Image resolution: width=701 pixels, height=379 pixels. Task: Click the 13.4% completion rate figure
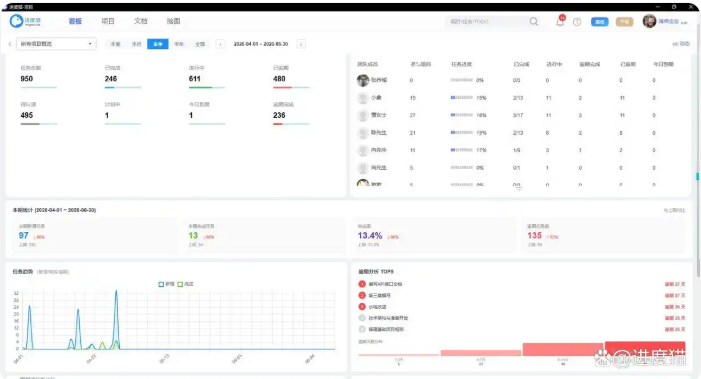pos(370,236)
